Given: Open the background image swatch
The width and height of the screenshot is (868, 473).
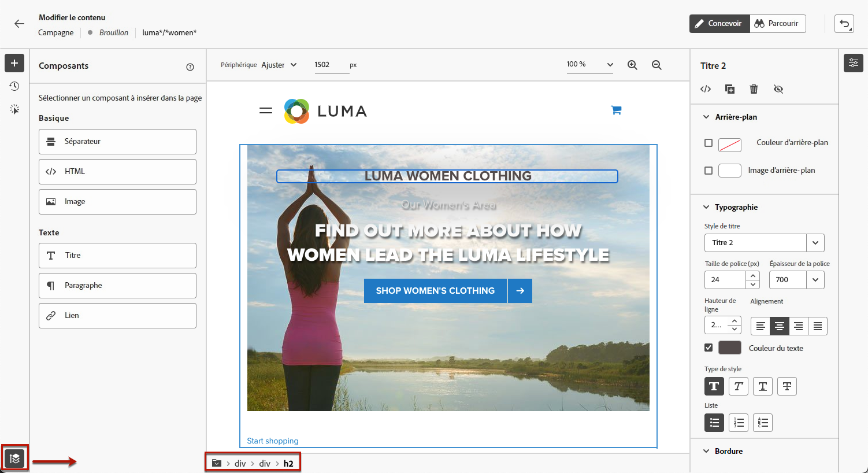Looking at the screenshot, I should [x=730, y=171].
